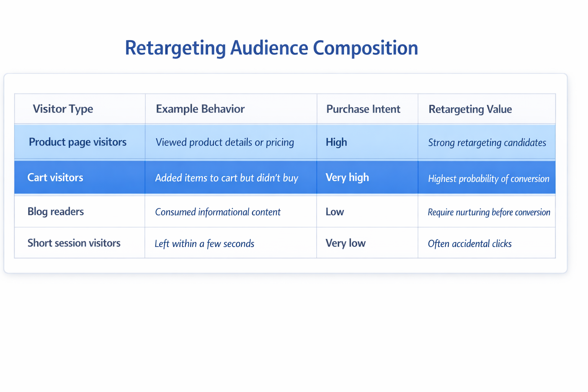Click the Very low intent cell

tap(345, 243)
